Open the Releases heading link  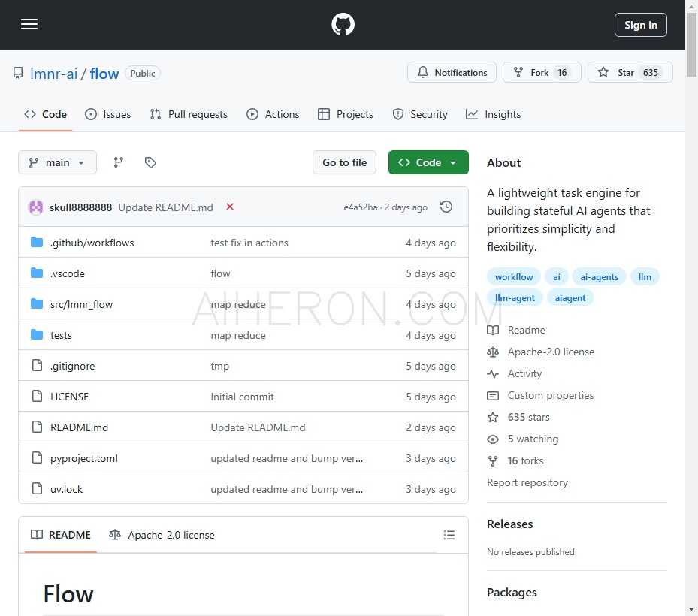[x=509, y=524]
